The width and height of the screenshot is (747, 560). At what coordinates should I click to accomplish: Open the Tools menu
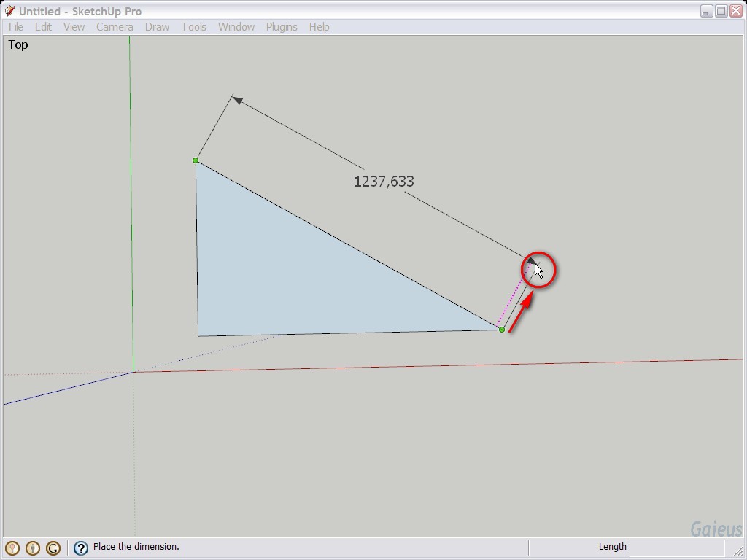tap(193, 27)
